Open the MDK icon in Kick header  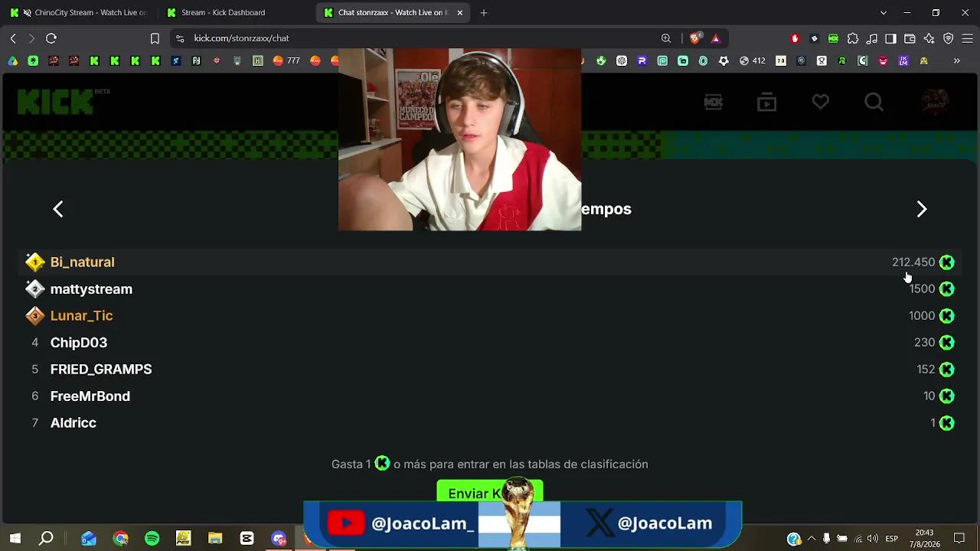click(714, 102)
